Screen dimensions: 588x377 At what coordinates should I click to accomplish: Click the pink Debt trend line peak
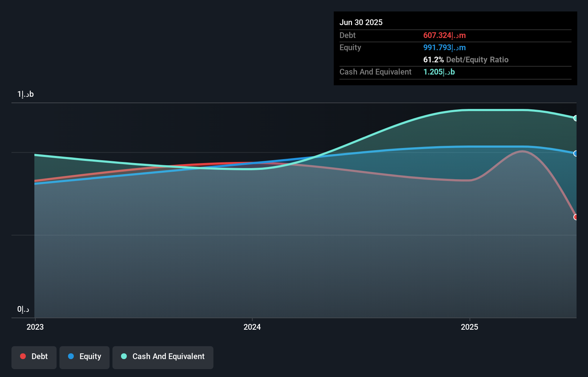(x=523, y=151)
